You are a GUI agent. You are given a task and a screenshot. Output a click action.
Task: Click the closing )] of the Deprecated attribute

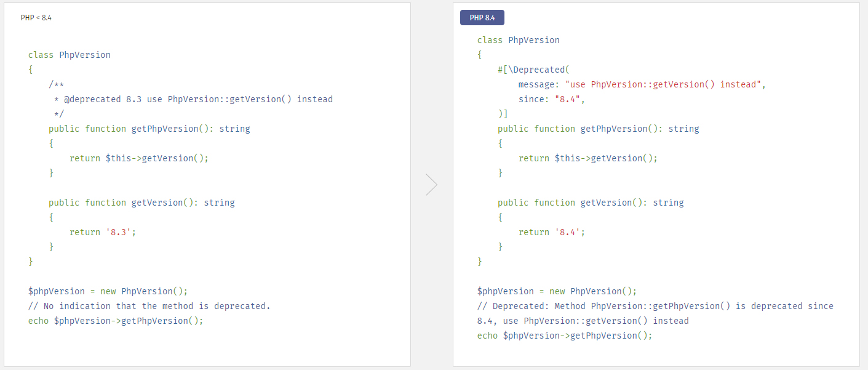(503, 114)
